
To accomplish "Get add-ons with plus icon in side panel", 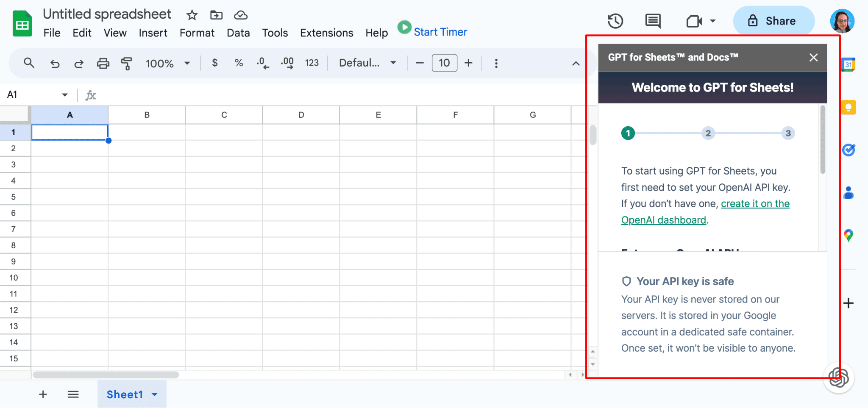I will click(x=849, y=303).
